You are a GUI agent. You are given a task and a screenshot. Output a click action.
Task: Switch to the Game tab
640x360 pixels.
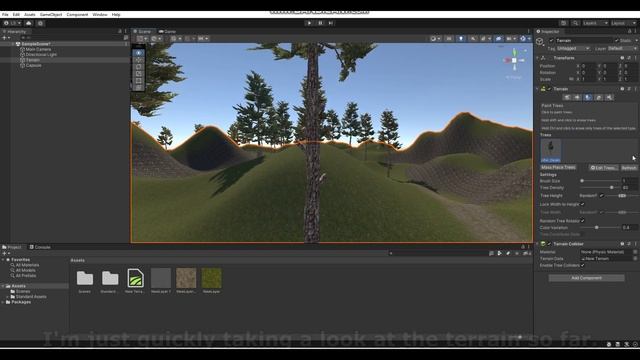point(167,31)
